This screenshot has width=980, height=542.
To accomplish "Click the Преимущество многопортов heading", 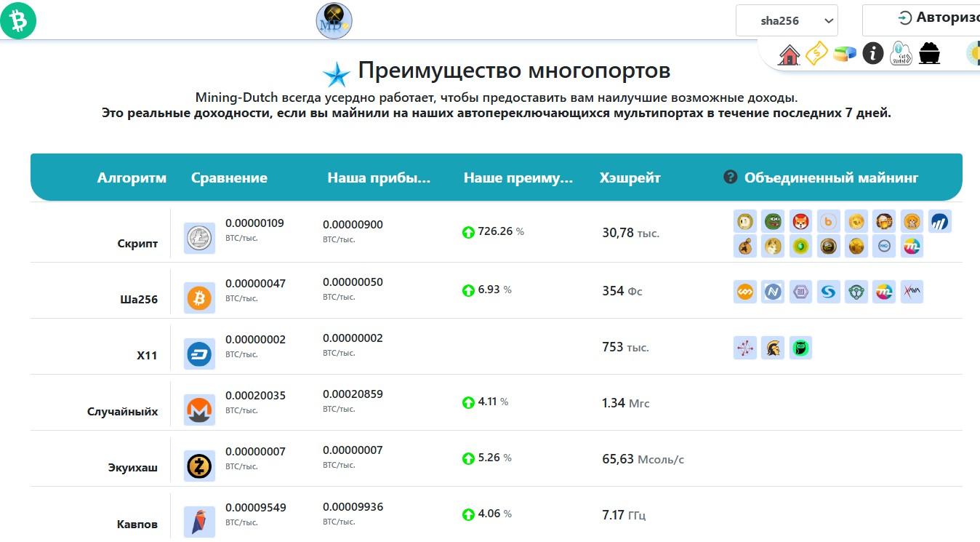I will [x=514, y=71].
